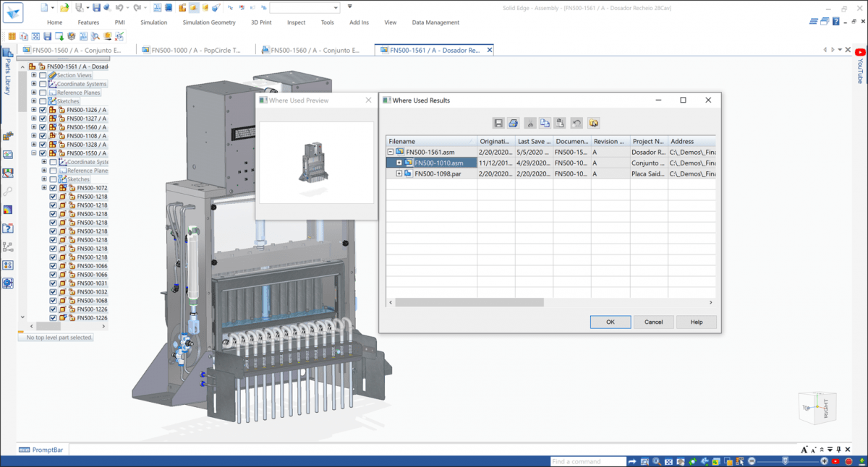Screen dimensions: 868x467
Task: Click the Save icon in quick access toolbar
Action: [97, 7]
